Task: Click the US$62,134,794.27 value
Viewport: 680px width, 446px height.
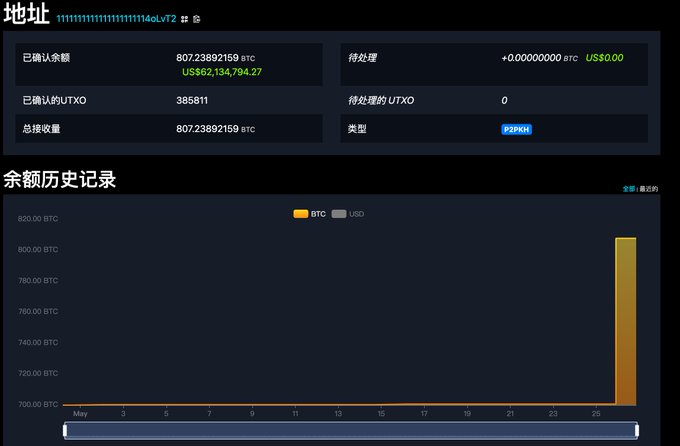Action: [222, 72]
